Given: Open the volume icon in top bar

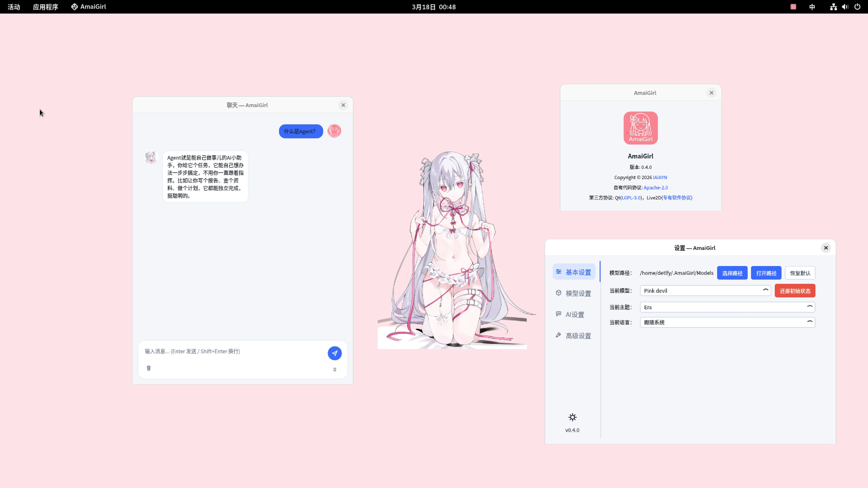Looking at the screenshot, I should coord(845,7).
